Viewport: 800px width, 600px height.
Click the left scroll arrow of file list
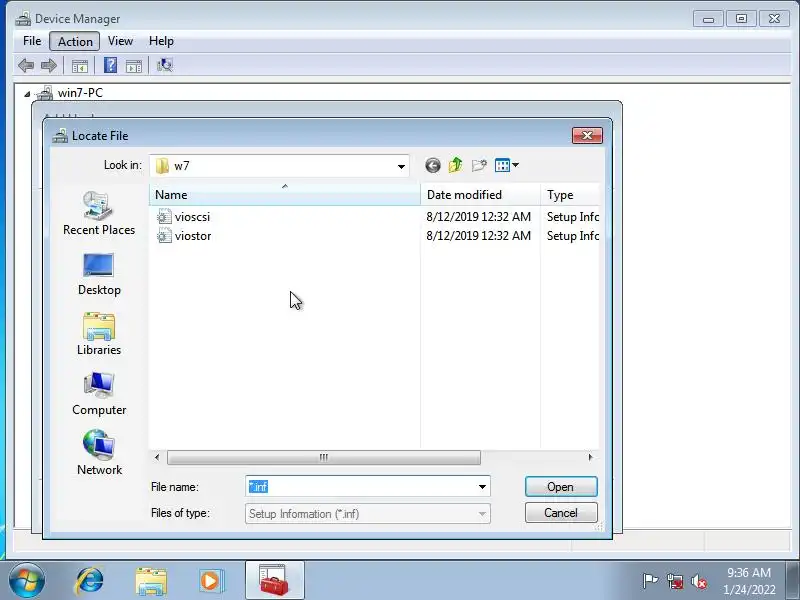[157, 457]
